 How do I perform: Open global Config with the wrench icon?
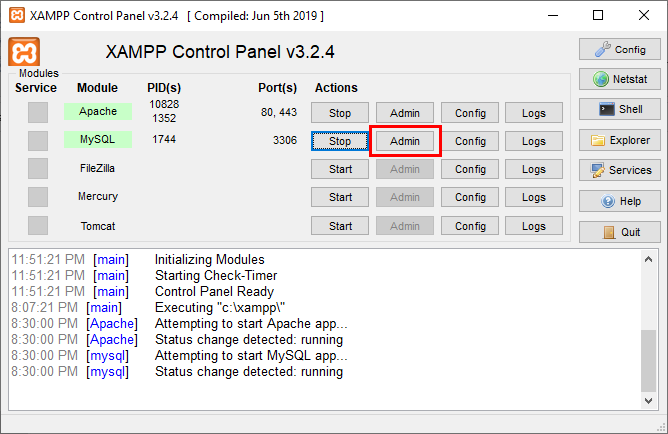pyautogui.click(x=619, y=49)
